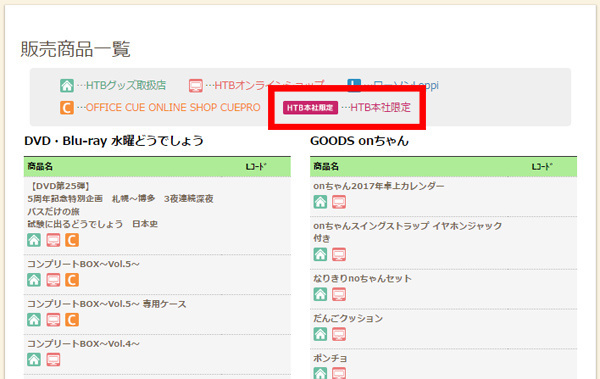600x379 pixels.
Task: Click the monitor icon under Vol.5 専用ケース
Action: (x=53, y=320)
